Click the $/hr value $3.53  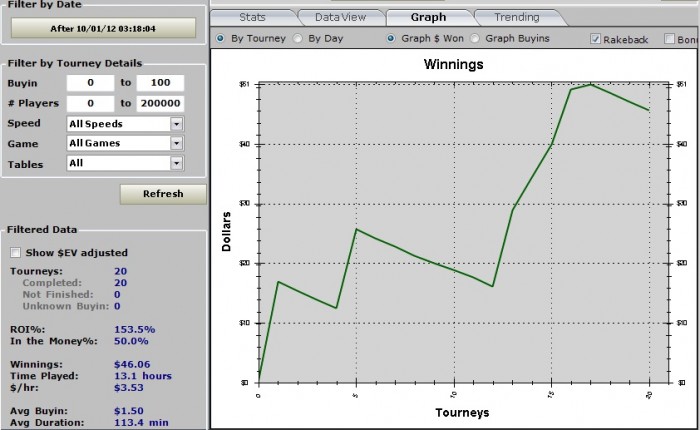pyautogui.click(x=129, y=388)
